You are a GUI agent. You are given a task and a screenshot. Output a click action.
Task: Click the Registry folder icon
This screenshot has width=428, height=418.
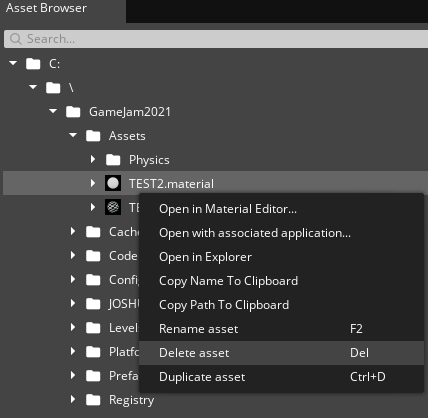pyautogui.click(x=93, y=400)
